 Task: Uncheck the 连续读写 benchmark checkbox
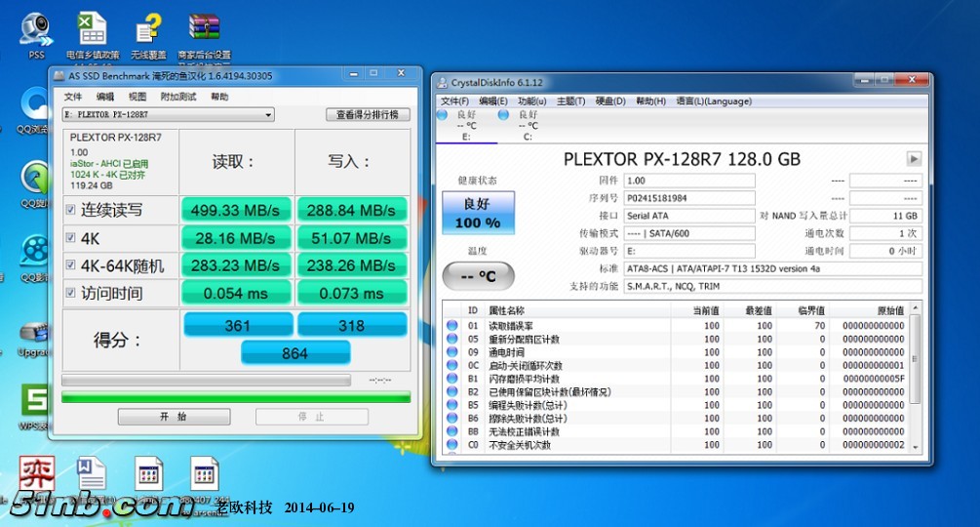tap(70, 210)
